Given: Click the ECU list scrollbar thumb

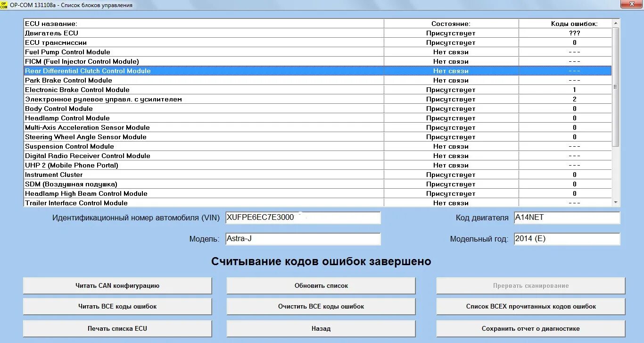Looking at the screenshot, I should (615, 87).
